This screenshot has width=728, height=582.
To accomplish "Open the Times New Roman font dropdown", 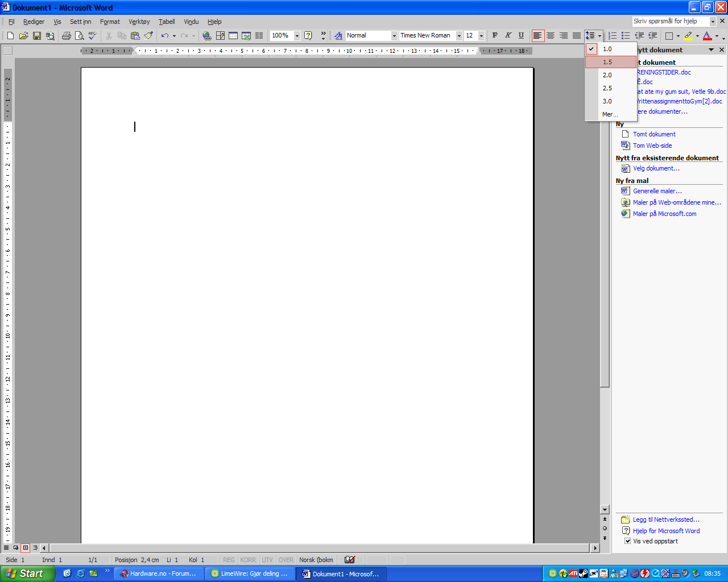I will [459, 36].
